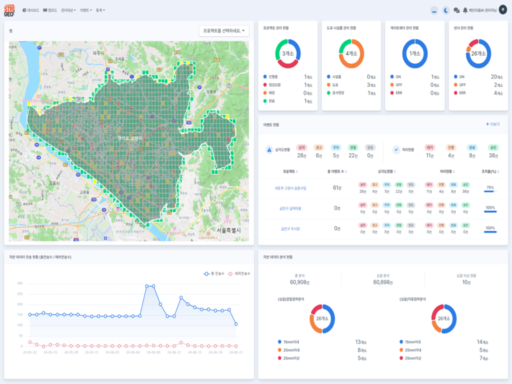Open the map nav item with map icon
512x384 pixels.
pos(50,10)
